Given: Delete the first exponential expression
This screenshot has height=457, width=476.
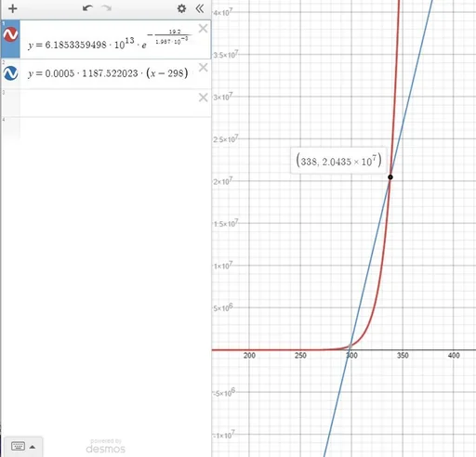Looking at the screenshot, I should click(x=203, y=29).
